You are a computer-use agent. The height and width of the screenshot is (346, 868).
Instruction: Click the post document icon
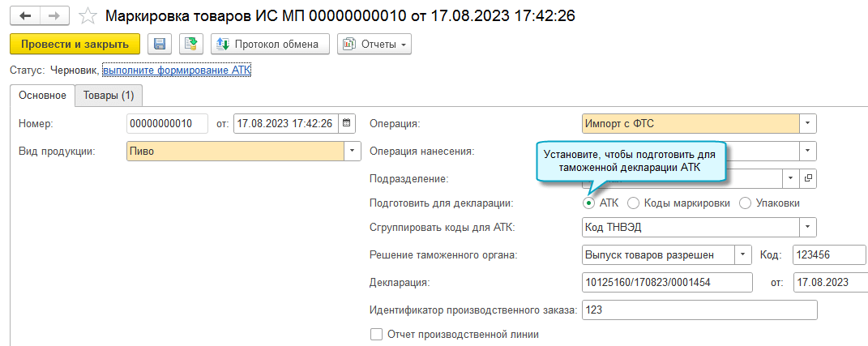point(191,44)
